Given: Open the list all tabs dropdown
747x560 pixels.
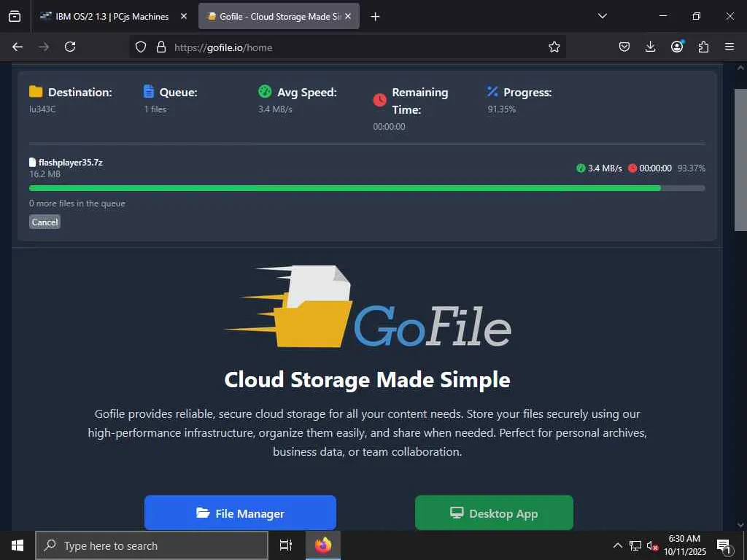Looking at the screenshot, I should click(602, 16).
